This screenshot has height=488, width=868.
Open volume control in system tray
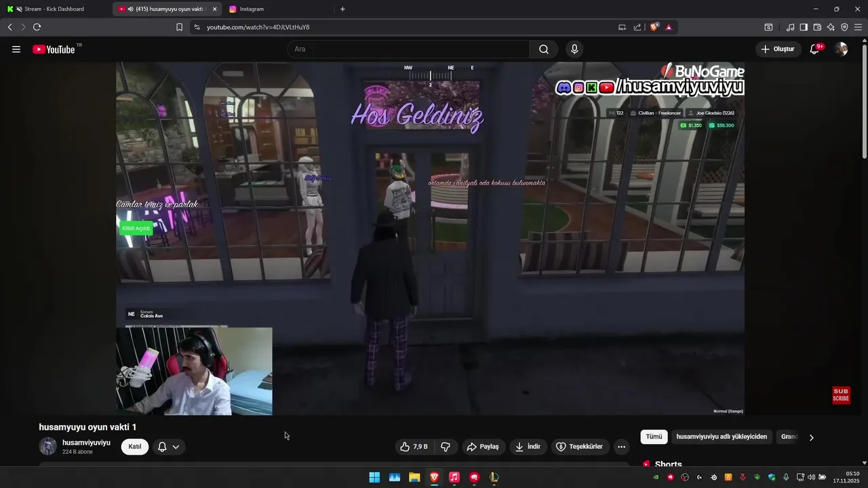811,477
